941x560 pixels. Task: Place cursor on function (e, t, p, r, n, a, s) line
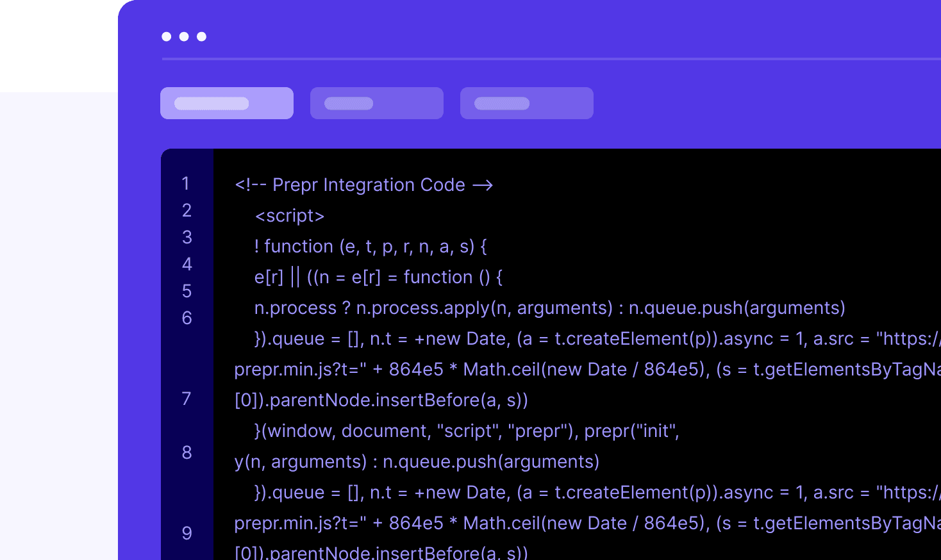click(x=371, y=247)
